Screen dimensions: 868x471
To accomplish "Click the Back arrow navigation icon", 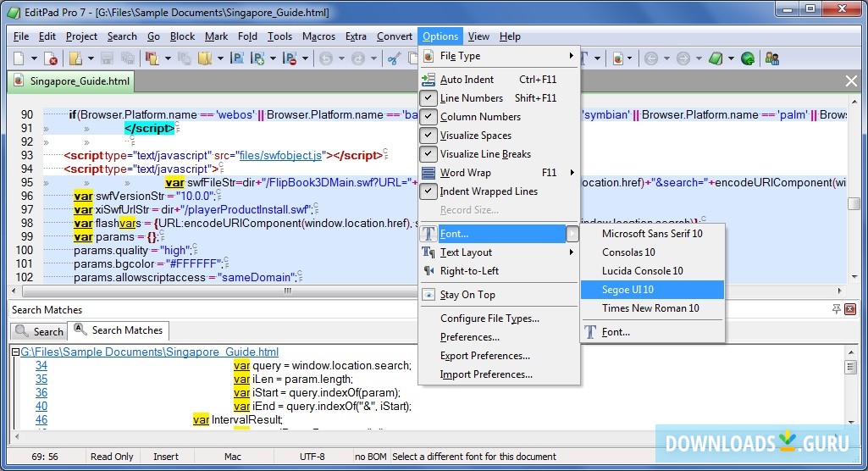I will click(651, 58).
